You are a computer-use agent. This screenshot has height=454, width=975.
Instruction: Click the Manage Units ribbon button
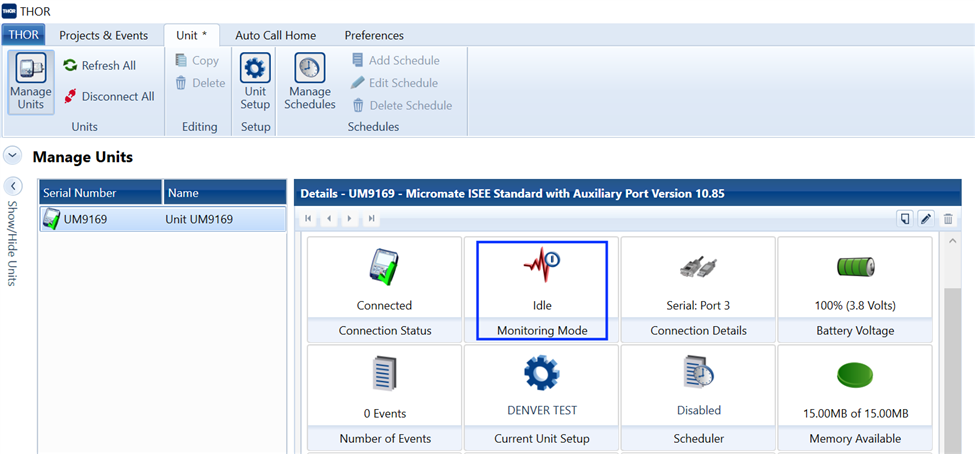pos(30,82)
